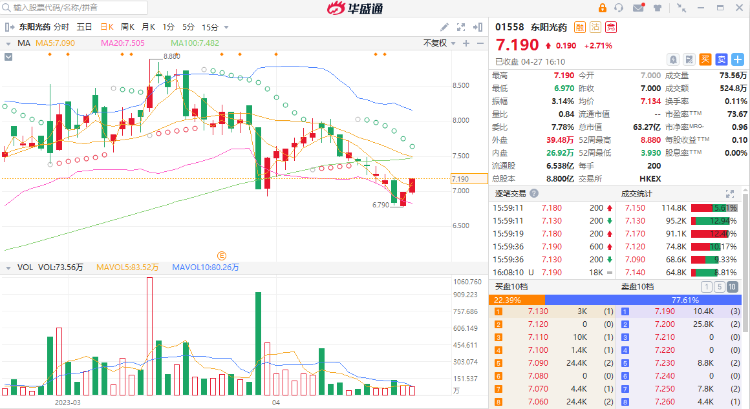
Task: Select the 日K chart tab
Action: (x=107, y=27)
